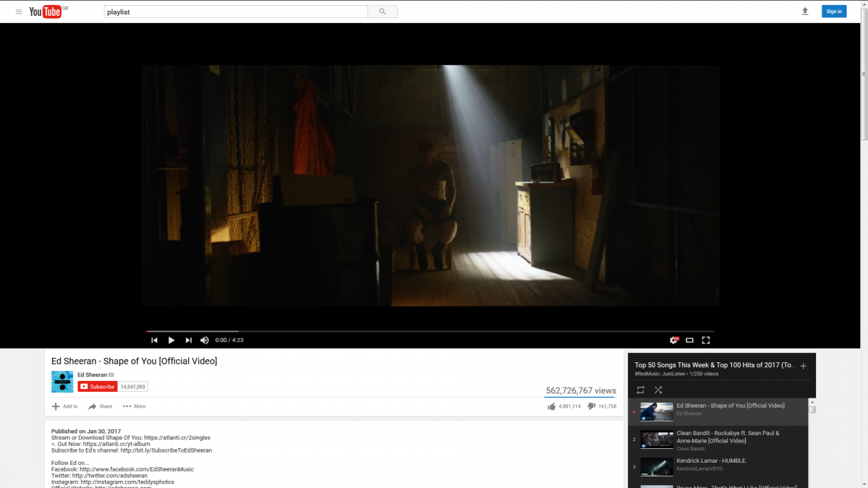Open the atlanti.cr/2singles link

click(x=177, y=437)
